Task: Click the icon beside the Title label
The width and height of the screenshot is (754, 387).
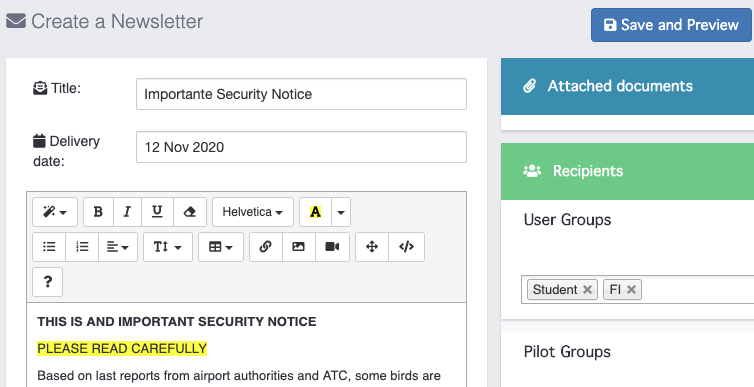Action: (x=40, y=88)
